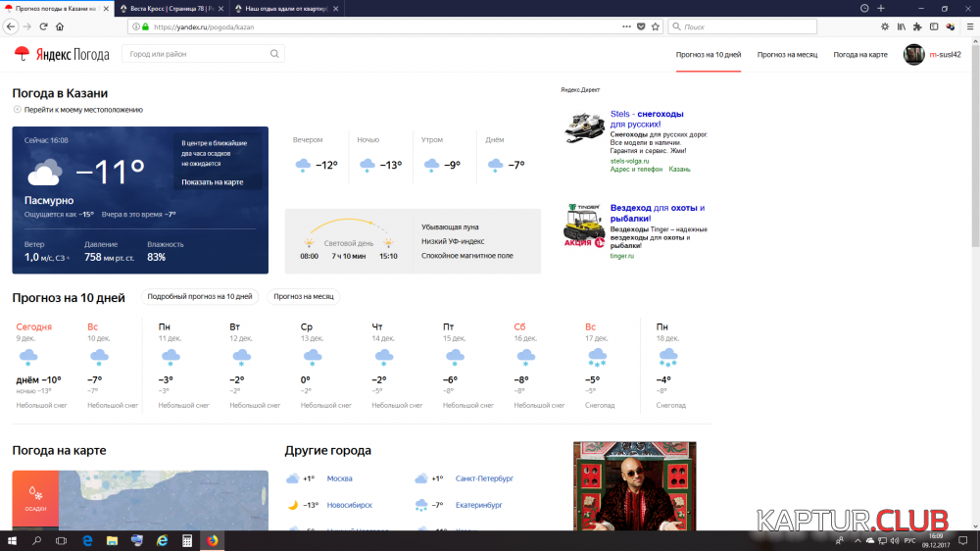Open the page actions three-dots menu
This screenshot has height=551, width=980.
click(626, 26)
